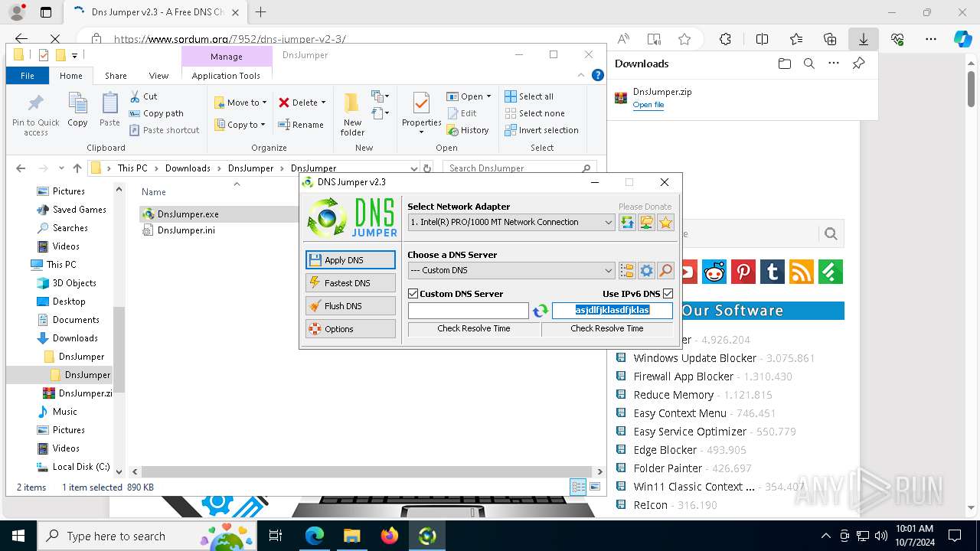Click Invert selection in ribbon
Image resolution: width=980 pixels, height=551 pixels.
pos(541,130)
